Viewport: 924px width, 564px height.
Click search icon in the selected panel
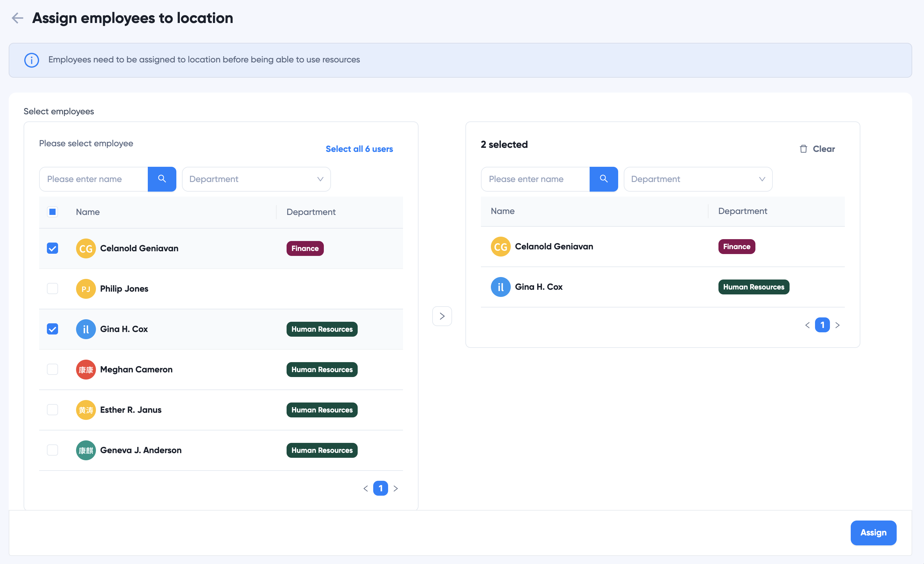tap(604, 179)
